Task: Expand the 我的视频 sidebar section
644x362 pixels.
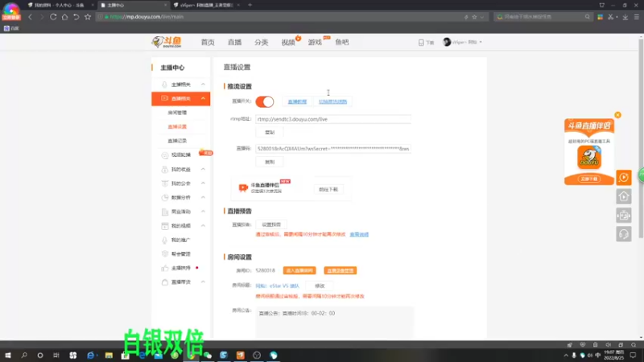Action: pos(203,226)
